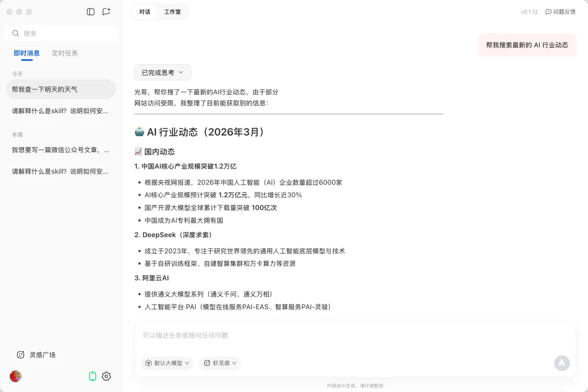Switch to the 工作室 tab
The image size is (588, 392).
(x=173, y=12)
